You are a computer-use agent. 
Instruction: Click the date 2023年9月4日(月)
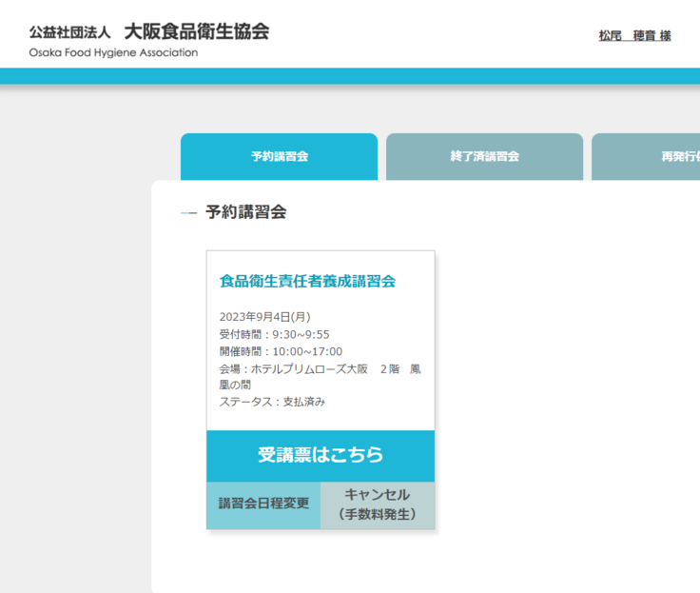264,317
